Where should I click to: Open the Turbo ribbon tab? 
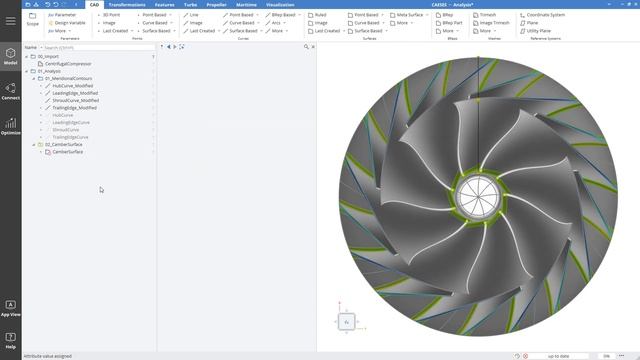click(x=190, y=4)
